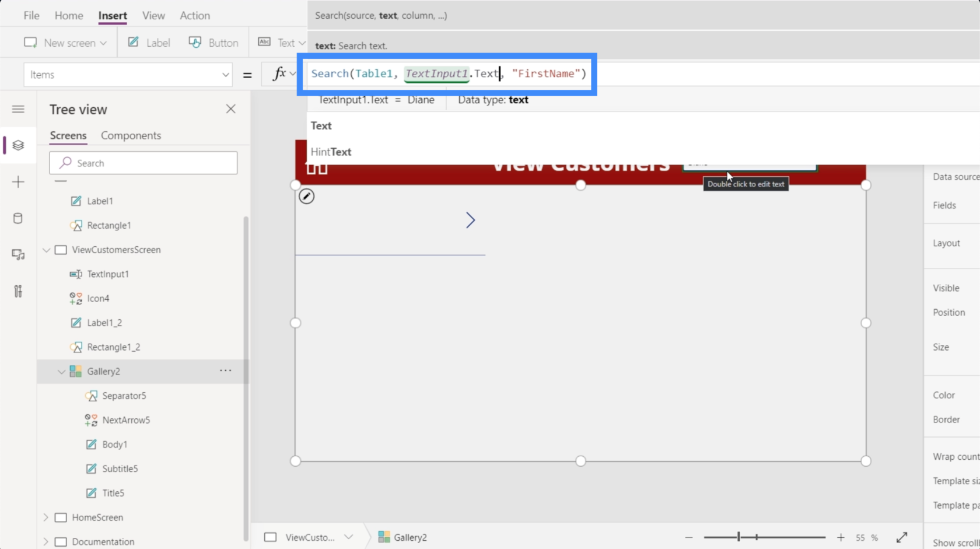Image resolution: width=980 pixels, height=549 pixels.
Task: Close the Tree view panel
Action: click(231, 109)
